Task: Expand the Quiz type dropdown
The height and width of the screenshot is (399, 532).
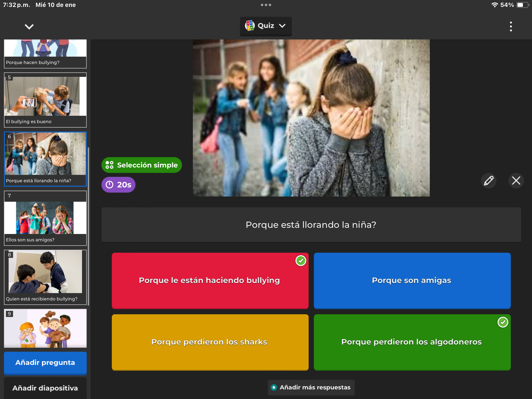Action: coord(282,26)
